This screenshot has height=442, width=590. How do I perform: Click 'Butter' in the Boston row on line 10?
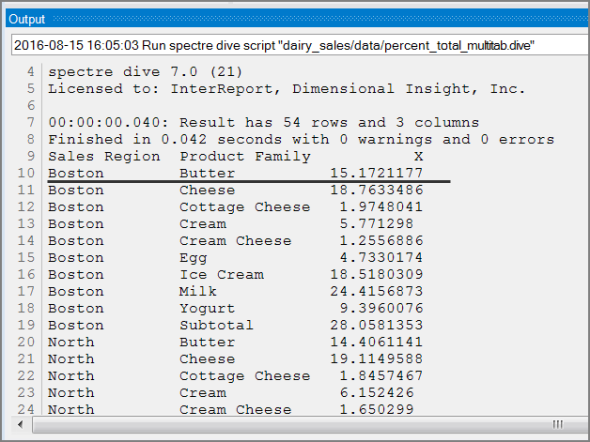[207, 173]
